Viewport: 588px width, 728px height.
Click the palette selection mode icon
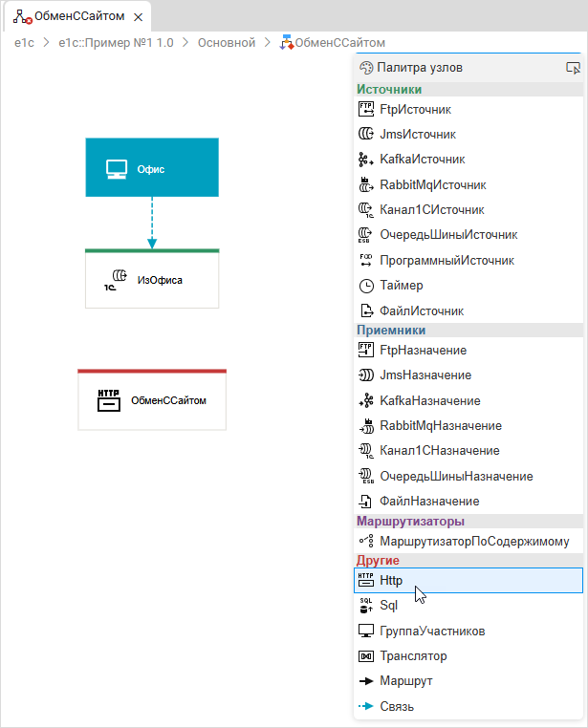[x=573, y=68]
